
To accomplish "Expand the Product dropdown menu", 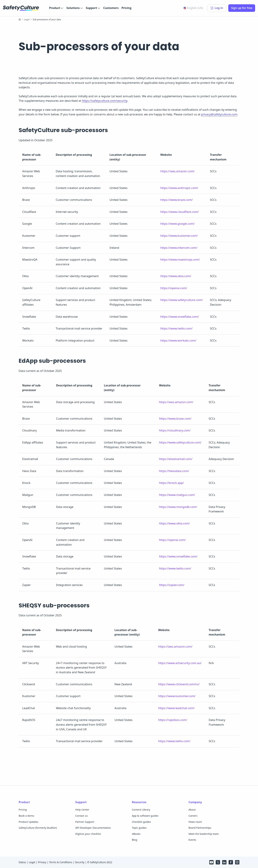I will pyautogui.click(x=56, y=8).
